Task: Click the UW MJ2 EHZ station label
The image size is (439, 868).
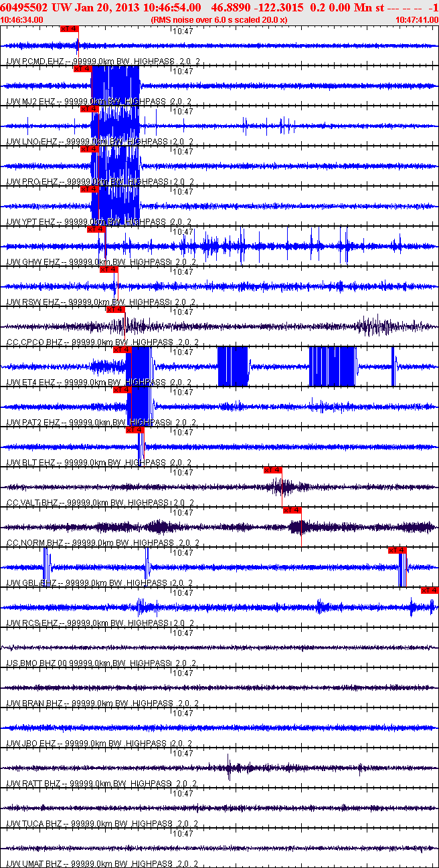Action: pyautogui.click(x=30, y=101)
